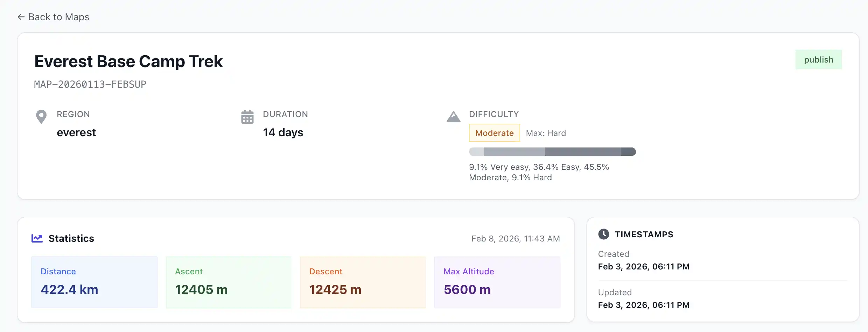The image size is (868, 332).
Task: Click the difficulty distribution bar
Action: coord(552,152)
